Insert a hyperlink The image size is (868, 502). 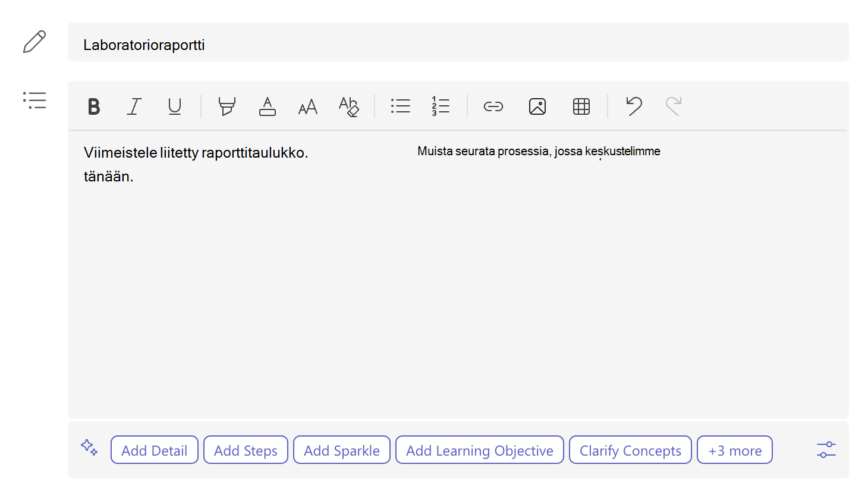coord(493,106)
